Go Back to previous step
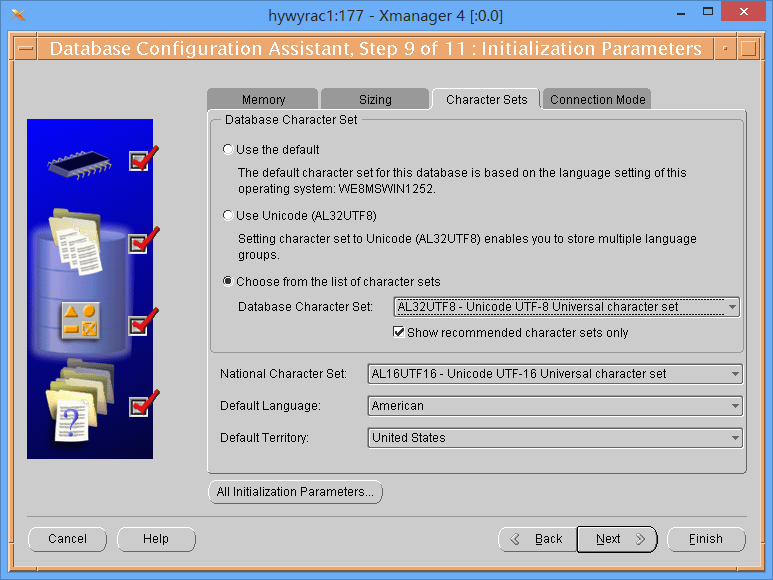Screen dimensions: 773x580 (537, 539)
